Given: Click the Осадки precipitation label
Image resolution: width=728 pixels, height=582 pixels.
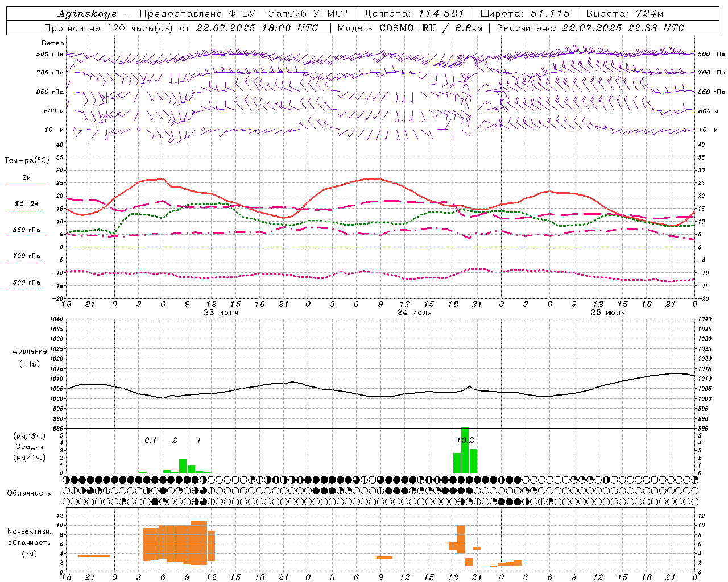Looking at the screenshot, I should (x=29, y=447).
